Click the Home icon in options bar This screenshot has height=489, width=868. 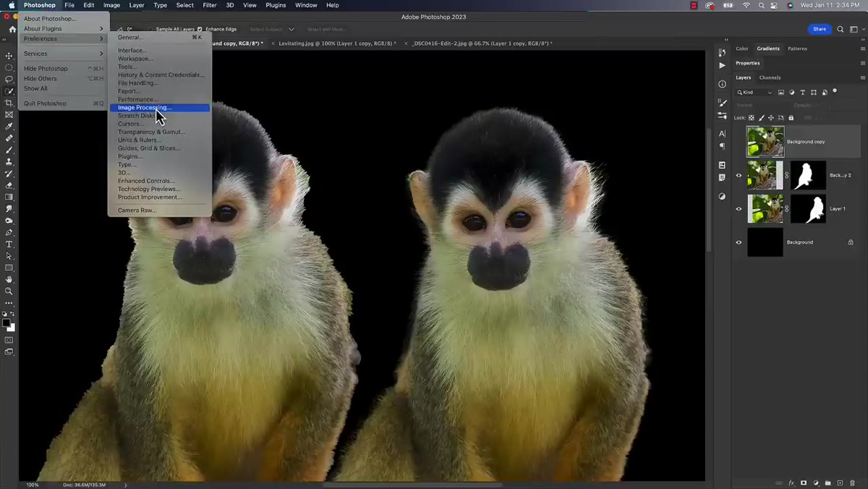coord(12,30)
